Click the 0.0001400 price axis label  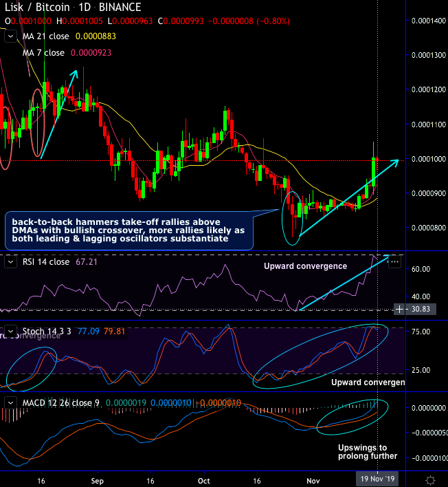[429, 21]
